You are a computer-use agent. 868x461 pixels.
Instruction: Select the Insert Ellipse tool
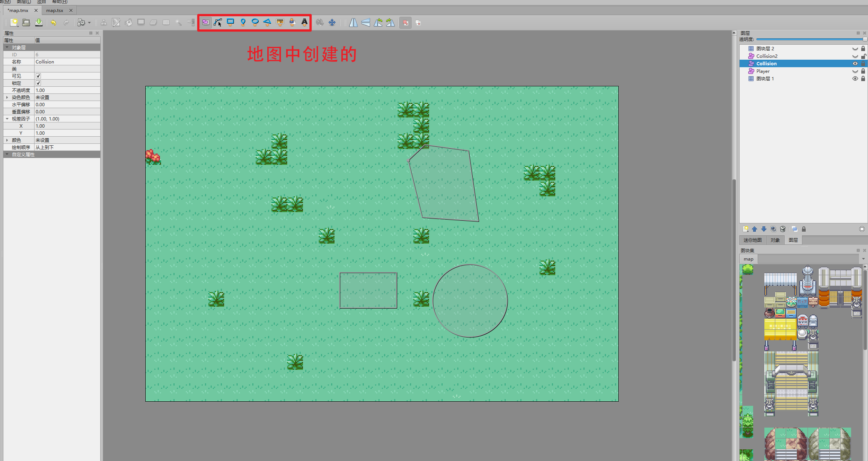point(255,23)
